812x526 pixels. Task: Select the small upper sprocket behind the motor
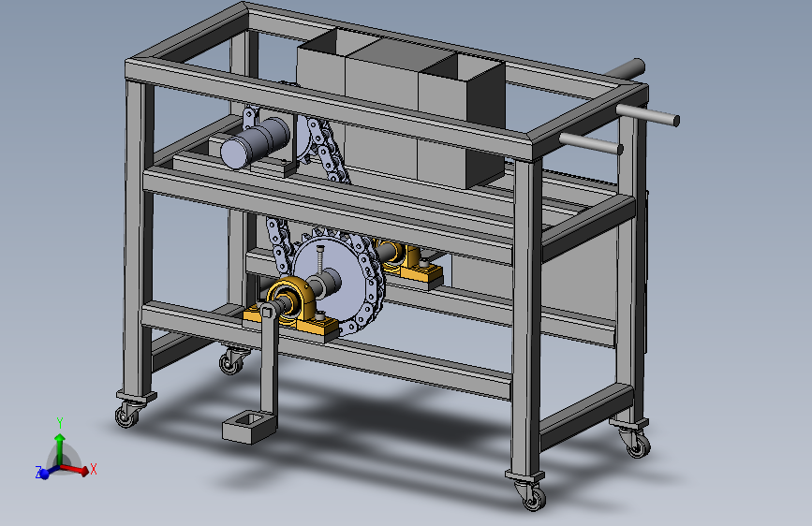(x=306, y=139)
